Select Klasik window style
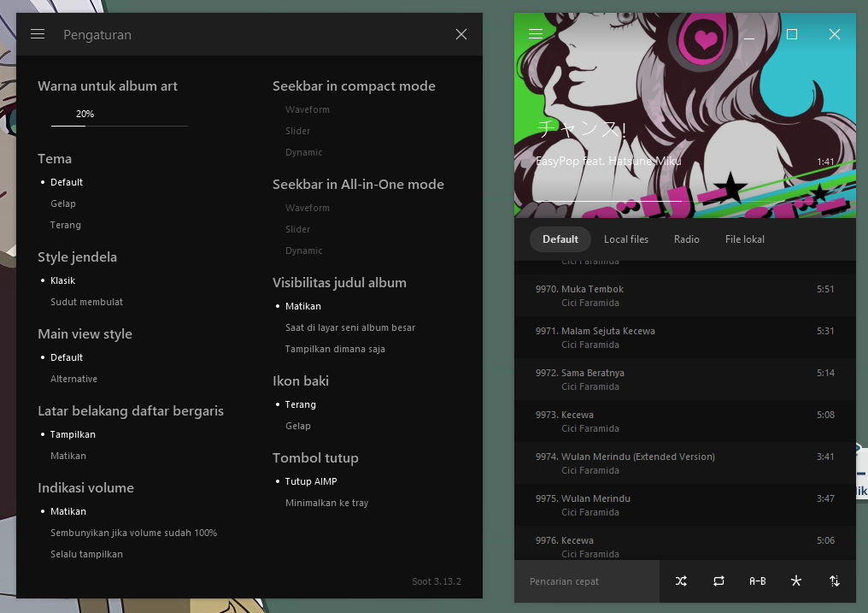 (62, 280)
